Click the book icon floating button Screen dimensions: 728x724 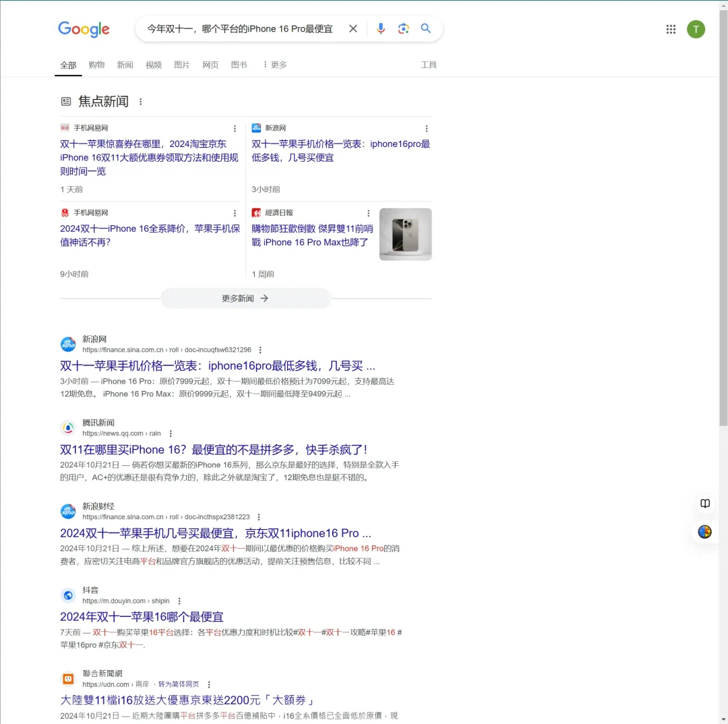click(705, 504)
